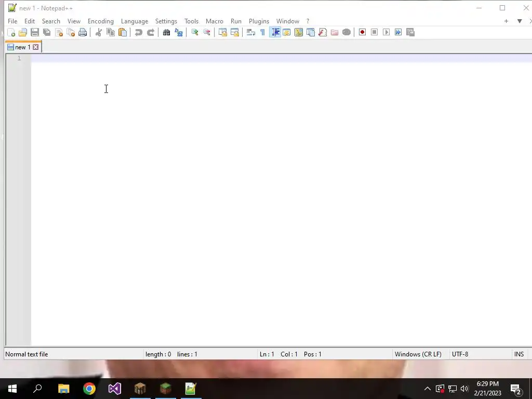The image size is (532, 399).
Task: Open the Document Map panel icon
Action: tap(299, 32)
